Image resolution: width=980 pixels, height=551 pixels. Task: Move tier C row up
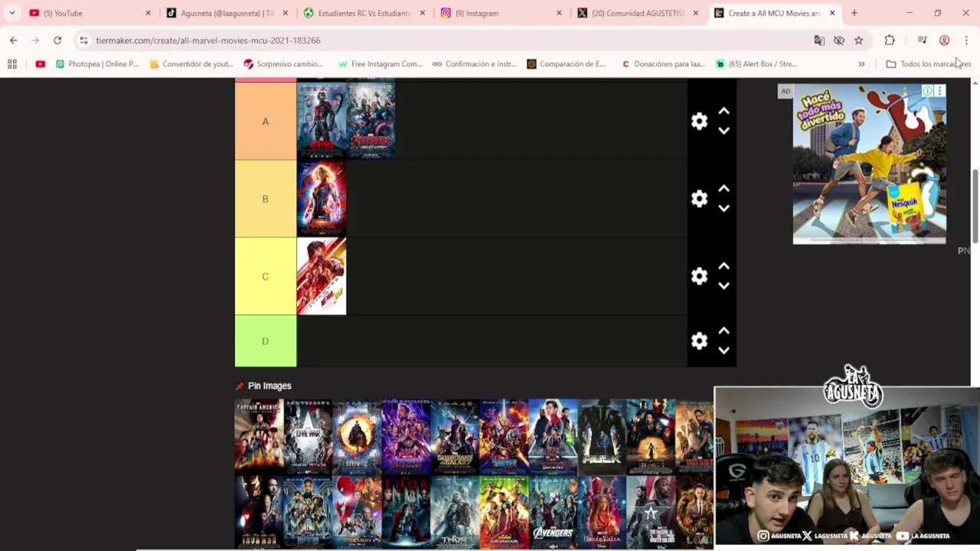[724, 266]
